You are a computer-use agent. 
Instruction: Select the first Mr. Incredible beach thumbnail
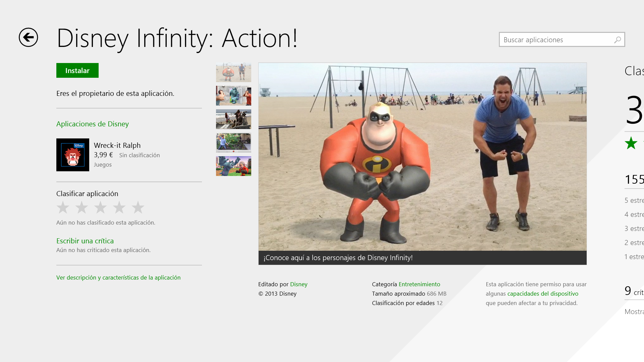233,72
